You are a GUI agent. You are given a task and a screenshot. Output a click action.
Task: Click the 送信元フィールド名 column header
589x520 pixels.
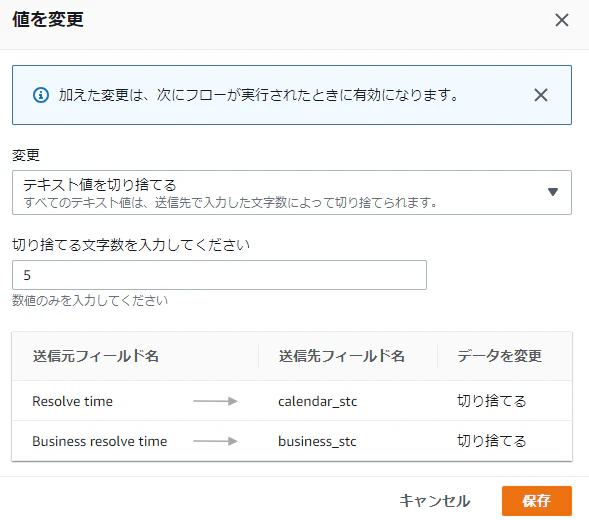[96, 356]
